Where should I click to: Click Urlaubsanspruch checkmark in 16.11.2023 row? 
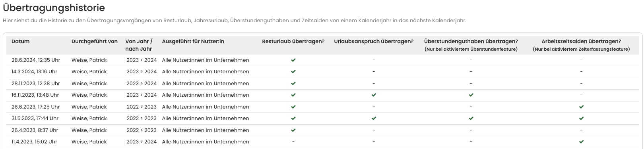tap(374, 95)
